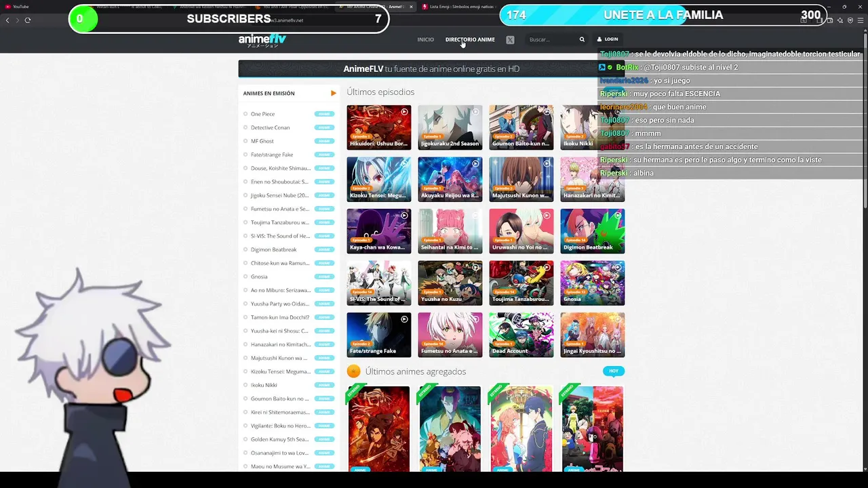Image resolution: width=868 pixels, height=488 pixels.
Task: Open the Seihantai na Kimi to episode thumbnail
Action: tap(450, 231)
